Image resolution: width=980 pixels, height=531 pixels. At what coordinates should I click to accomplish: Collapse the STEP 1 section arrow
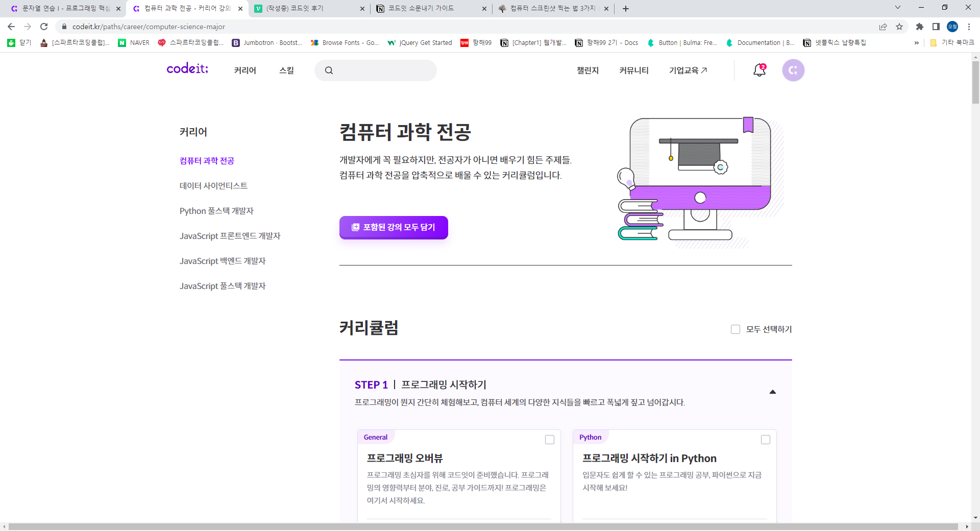pos(773,392)
